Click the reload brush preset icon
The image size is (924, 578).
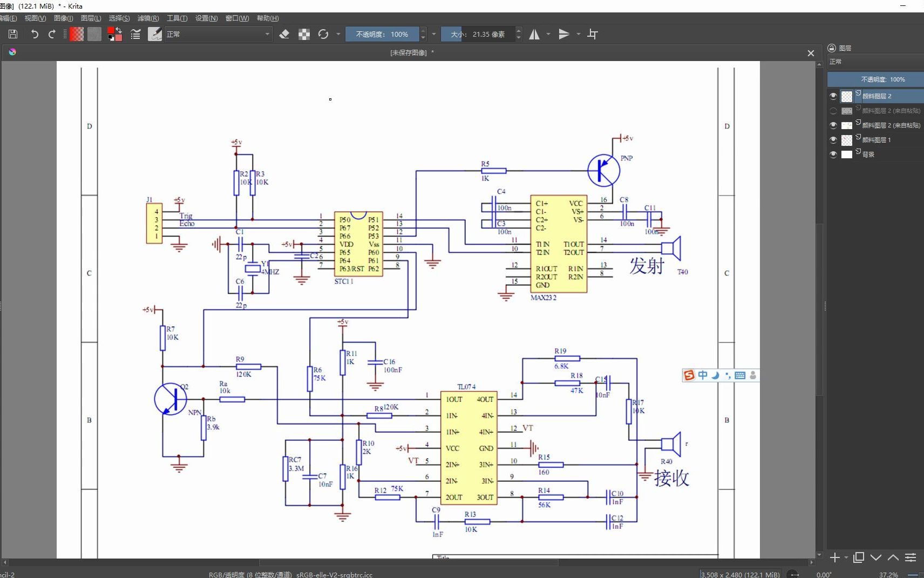[323, 34]
